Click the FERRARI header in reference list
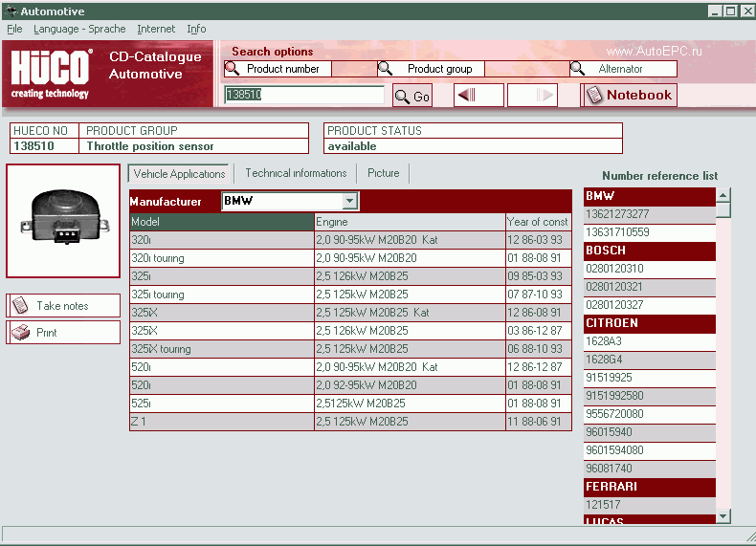 [650, 487]
